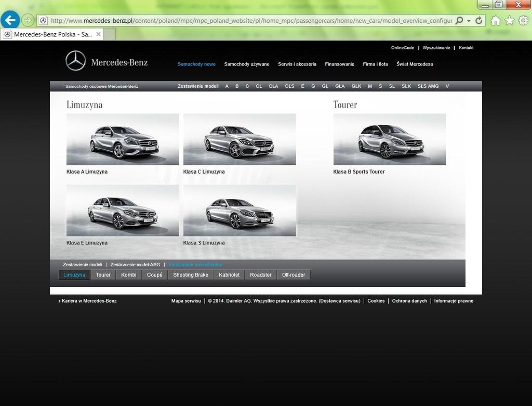Image resolution: width=532 pixels, height=406 pixels.
Task: Open Samochody nowe menu
Action: click(196, 64)
